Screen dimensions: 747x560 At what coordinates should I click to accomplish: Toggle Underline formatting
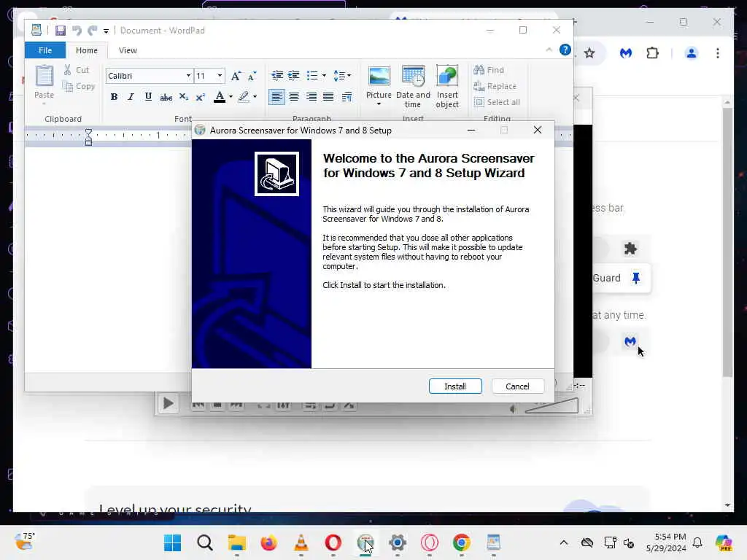pyautogui.click(x=148, y=97)
